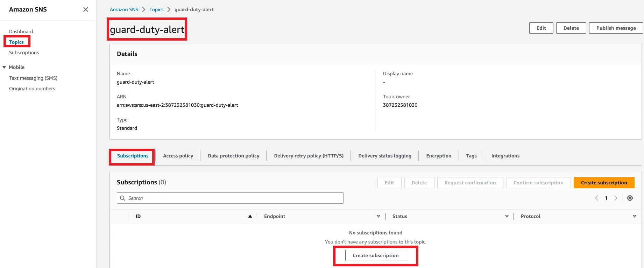Open Text messaging (SMS) in sidebar
The width and height of the screenshot is (644, 268).
33,78
